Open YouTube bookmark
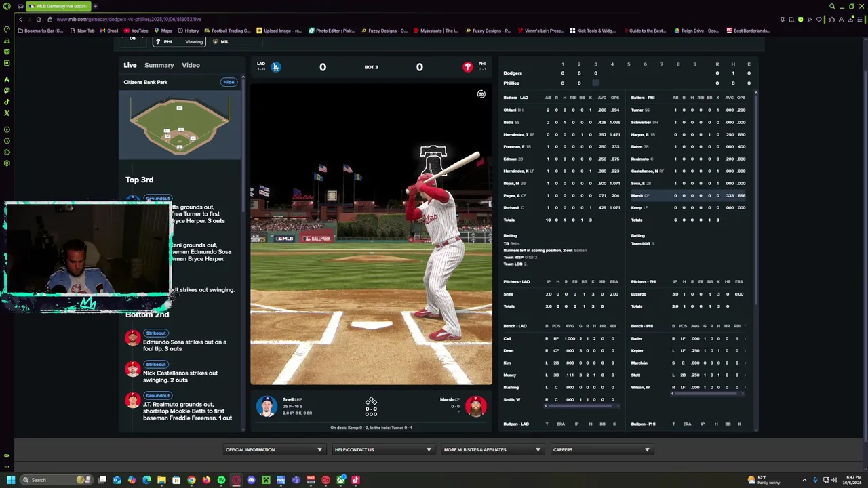This screenshot has height=488, width=868. pyautogui.click(x=136, y=30)
